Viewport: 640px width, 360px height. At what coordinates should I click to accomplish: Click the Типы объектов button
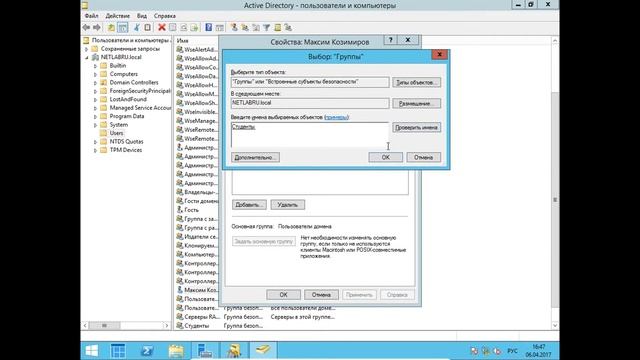[x=416, y=82]
